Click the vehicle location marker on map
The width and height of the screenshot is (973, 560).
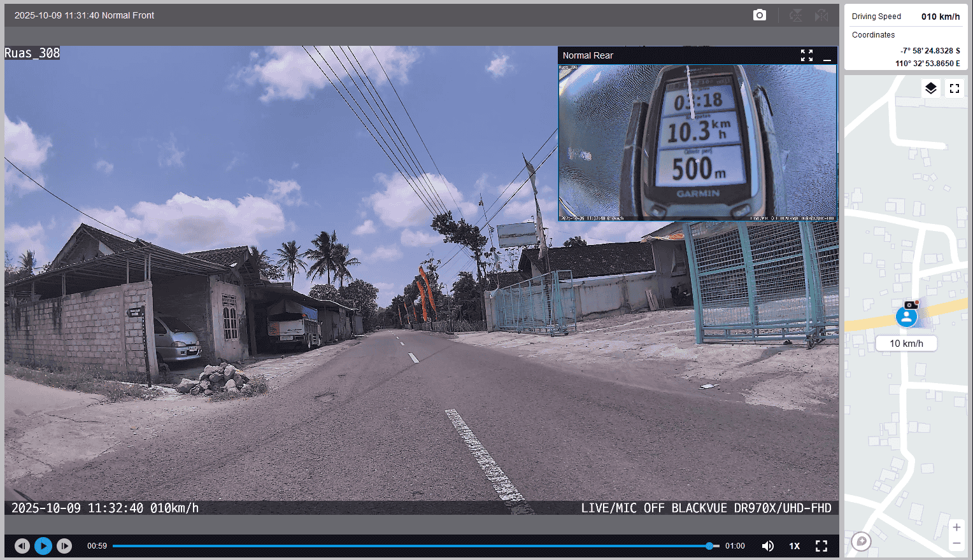coord(906,316)
